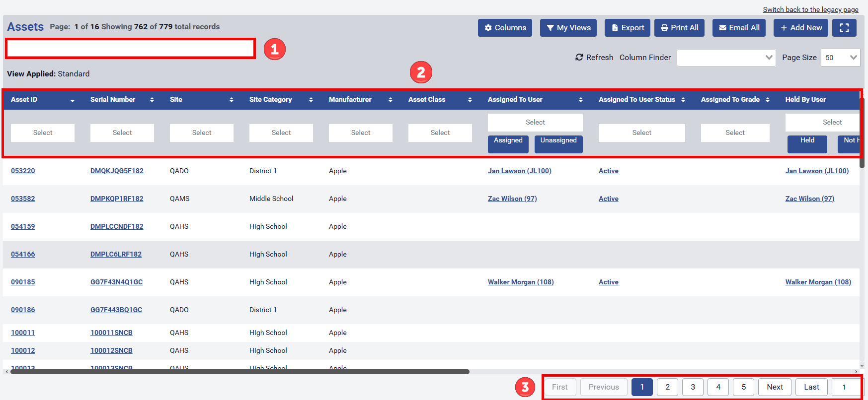Click Print All button

(679, 28)
